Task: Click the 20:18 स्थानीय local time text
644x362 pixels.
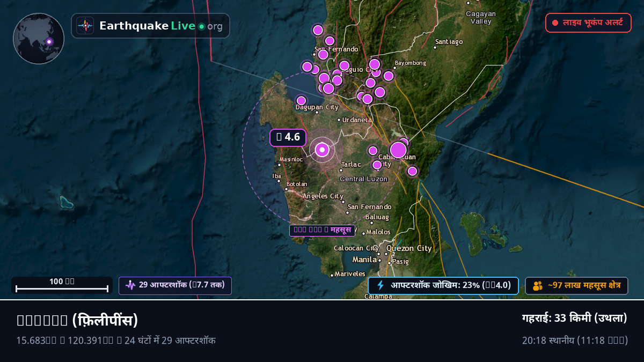Action: 575,341
